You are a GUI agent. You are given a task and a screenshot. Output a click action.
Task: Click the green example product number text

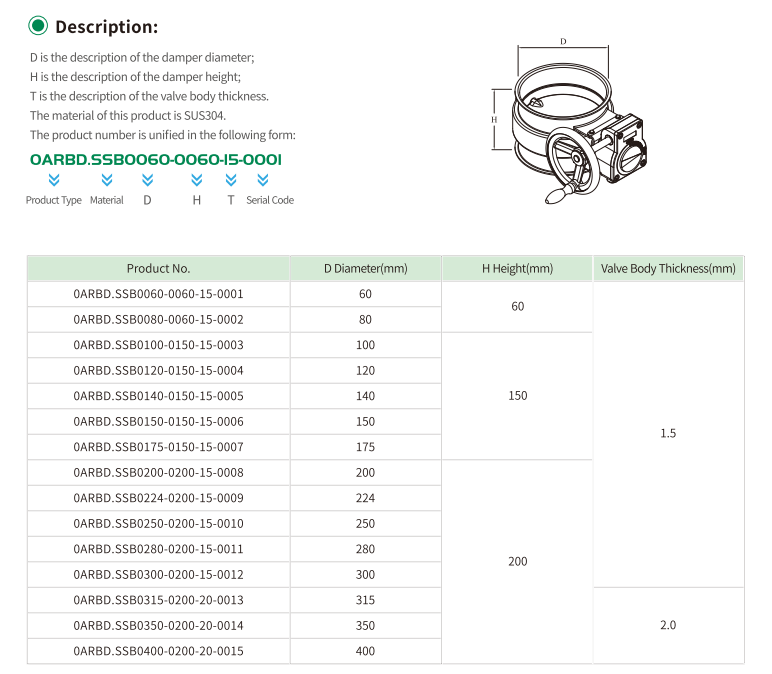click(x=156, y=159)
